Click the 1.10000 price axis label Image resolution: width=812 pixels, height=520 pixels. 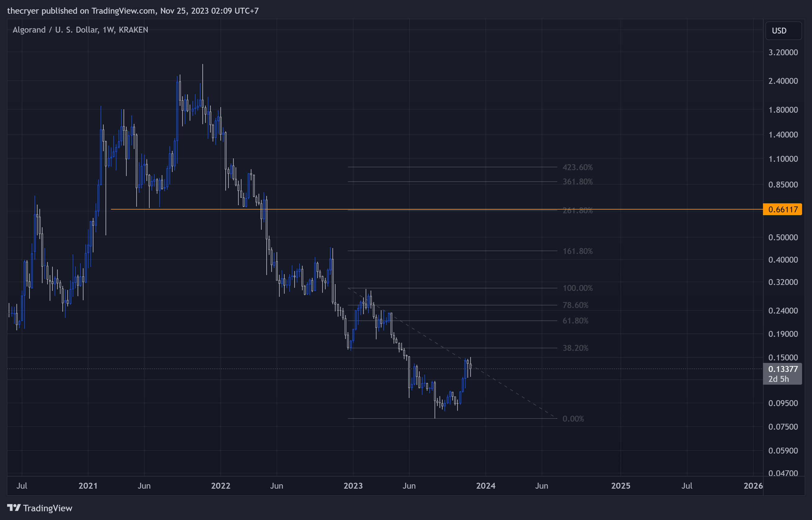783,159
